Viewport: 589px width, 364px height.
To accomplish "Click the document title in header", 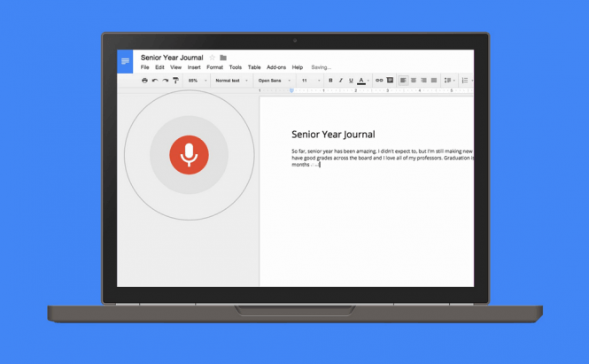I will 172,58.
